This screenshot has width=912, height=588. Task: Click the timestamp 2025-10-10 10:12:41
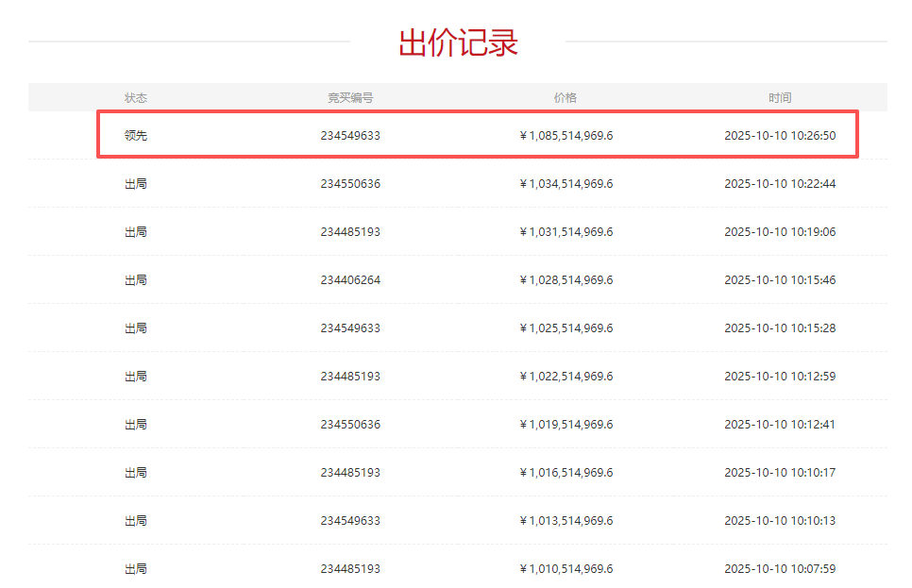point(780,425)
